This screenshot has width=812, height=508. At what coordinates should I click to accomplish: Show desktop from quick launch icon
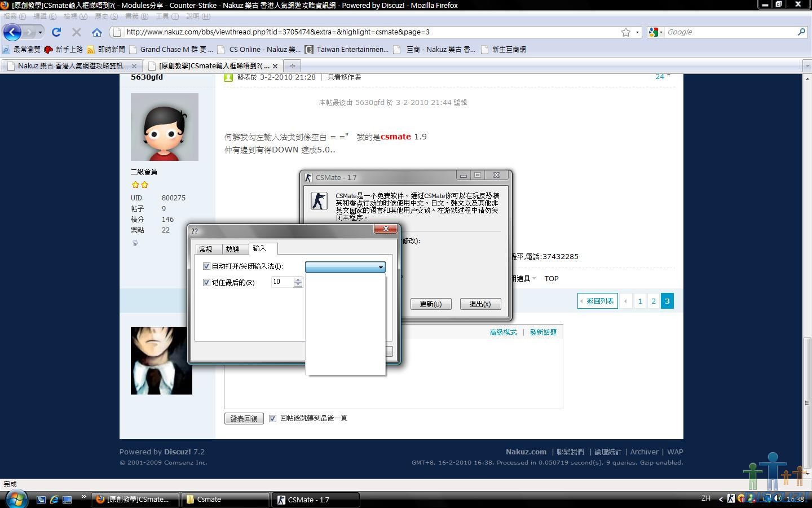pyautogui.click(x=67, y=500)
